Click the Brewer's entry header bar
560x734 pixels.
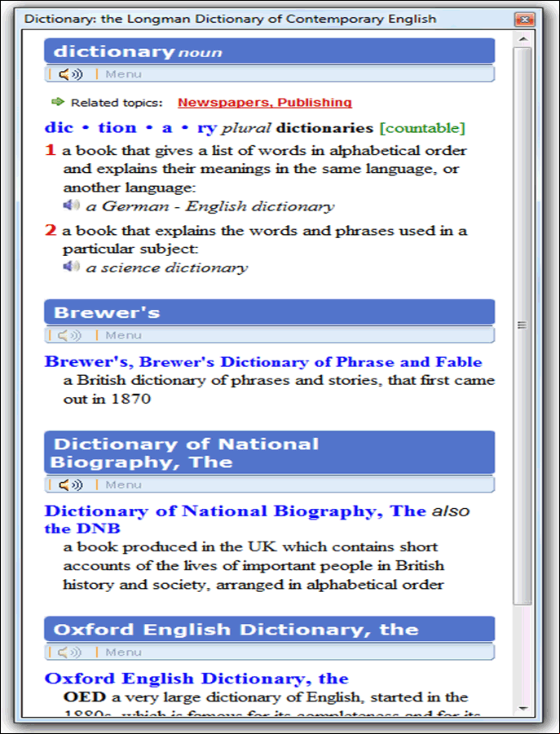(x=270, y=312)
